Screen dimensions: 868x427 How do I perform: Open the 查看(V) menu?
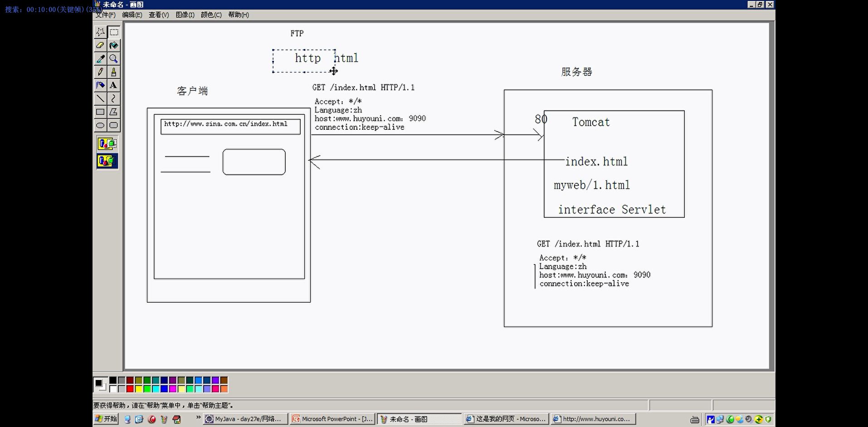[x=159, y=15]
